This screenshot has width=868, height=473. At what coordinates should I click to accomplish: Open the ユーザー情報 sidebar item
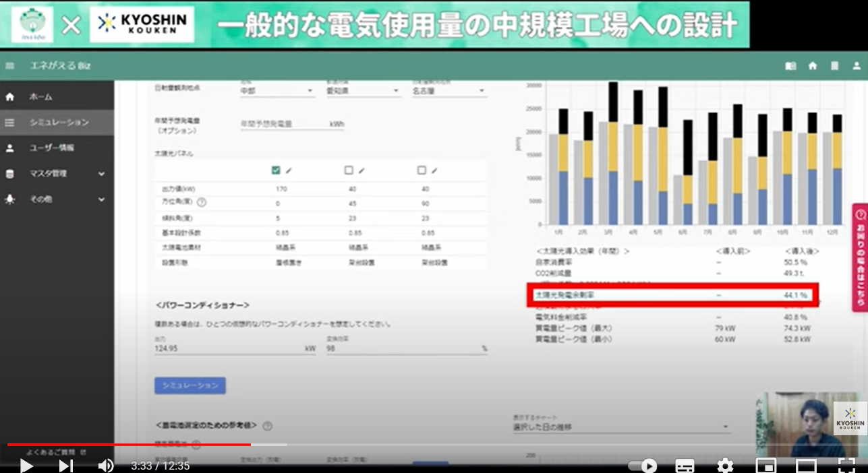tap(57, 148)
